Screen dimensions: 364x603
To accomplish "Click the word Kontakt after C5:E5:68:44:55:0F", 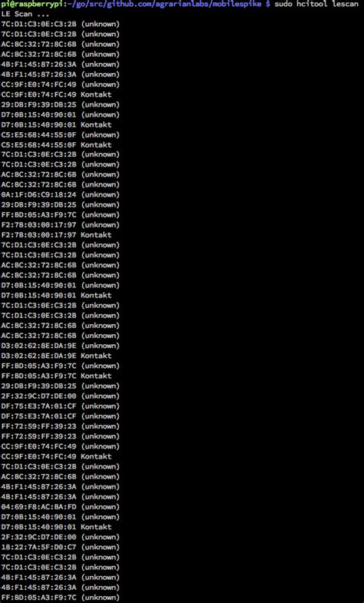I will click(96, 144).
